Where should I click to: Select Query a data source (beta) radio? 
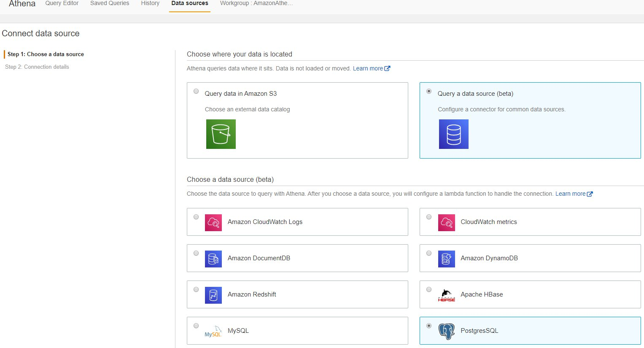(429, 91)
